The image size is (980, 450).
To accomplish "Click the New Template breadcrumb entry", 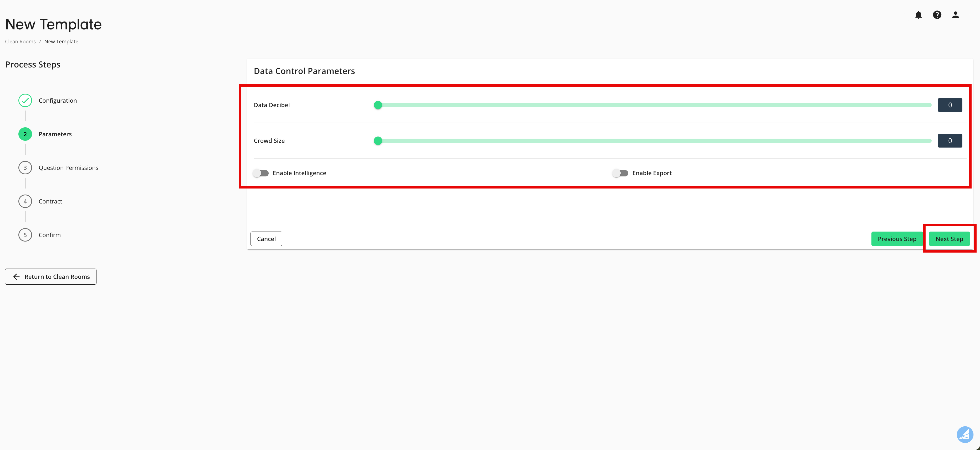I will tap(61, 41).
